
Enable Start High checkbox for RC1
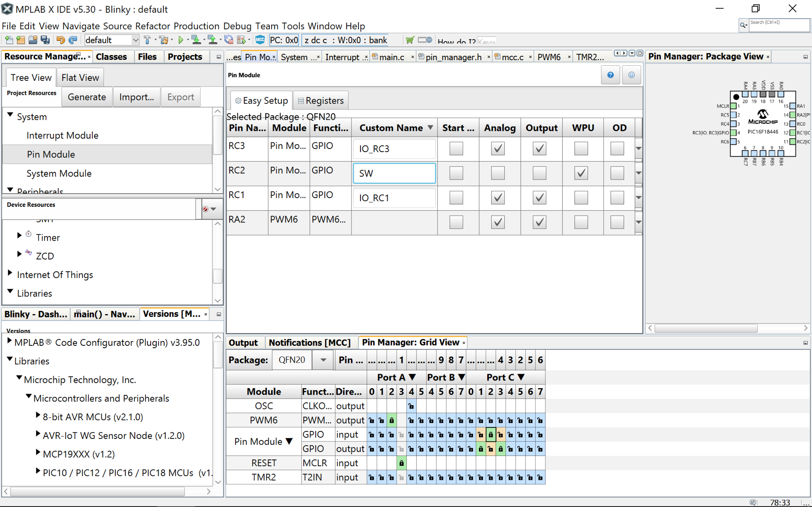pos(456,198)
